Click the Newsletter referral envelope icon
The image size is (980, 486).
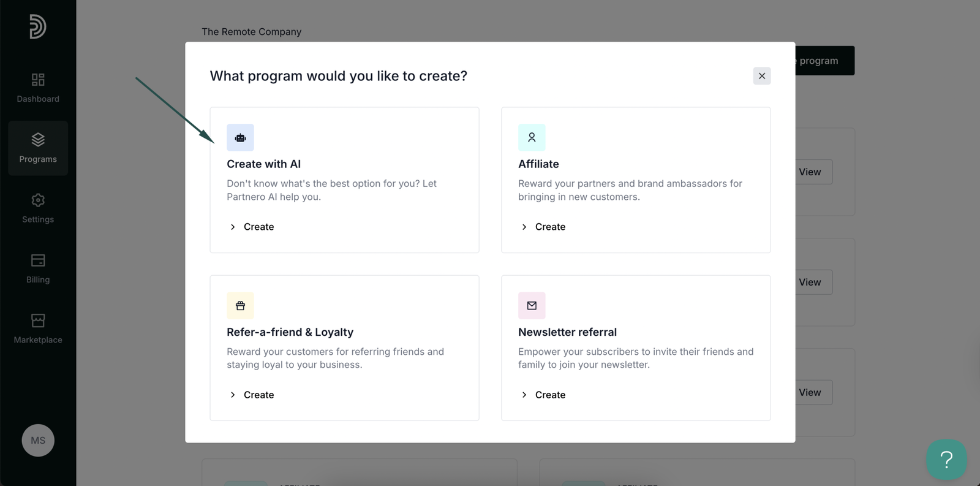tap(532, 306)
